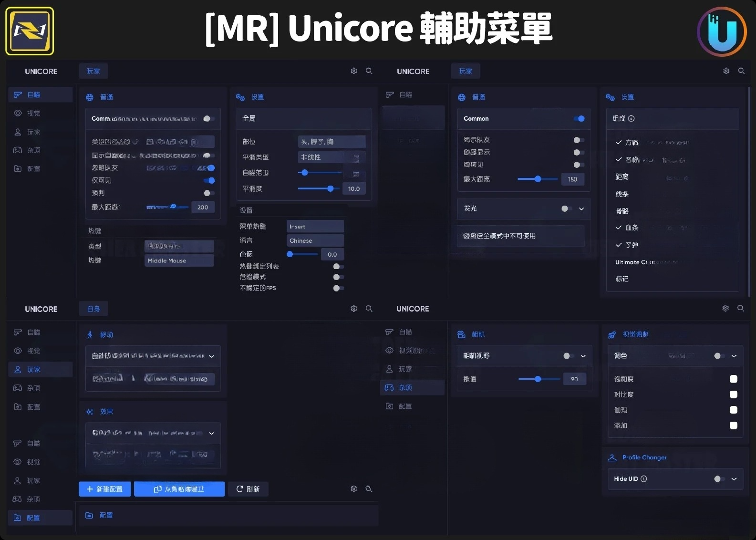Image resolution: width=756 pixels, height=540 pixels.
Task: Switch on the Hide UID toggle
Action: (719, 479)
